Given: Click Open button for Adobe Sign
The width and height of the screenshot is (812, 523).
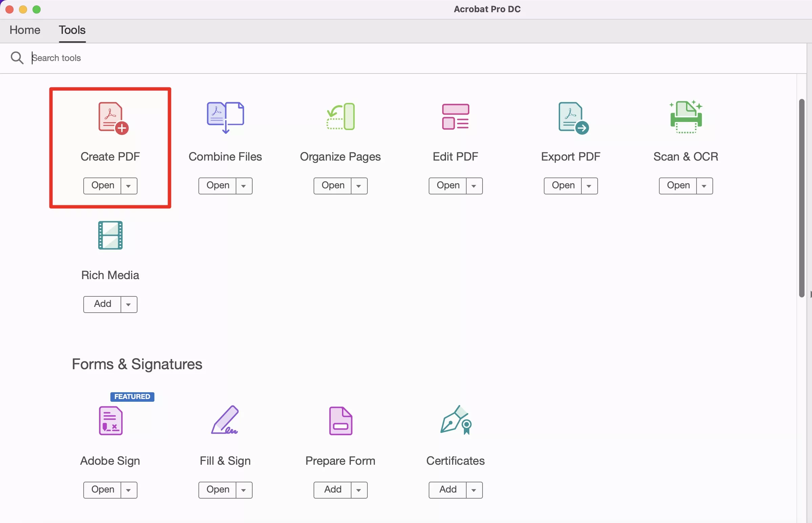Looking at the screenshot, I should (102, 489).
